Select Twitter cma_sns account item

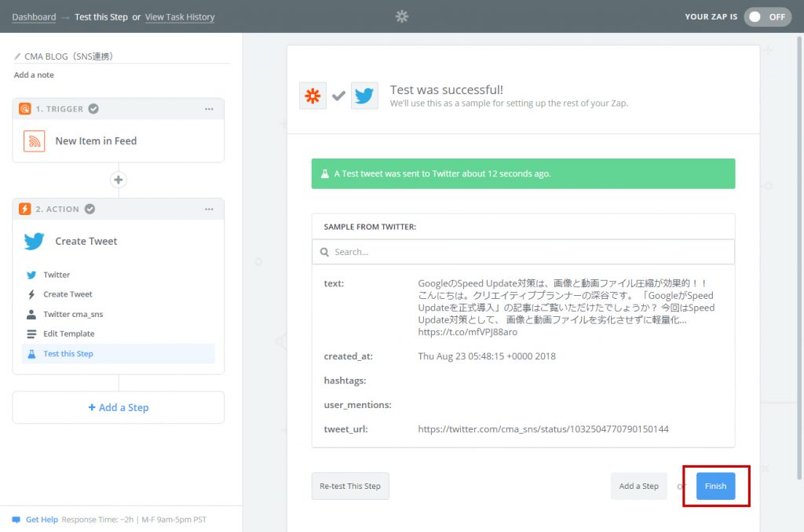[73, 314]
